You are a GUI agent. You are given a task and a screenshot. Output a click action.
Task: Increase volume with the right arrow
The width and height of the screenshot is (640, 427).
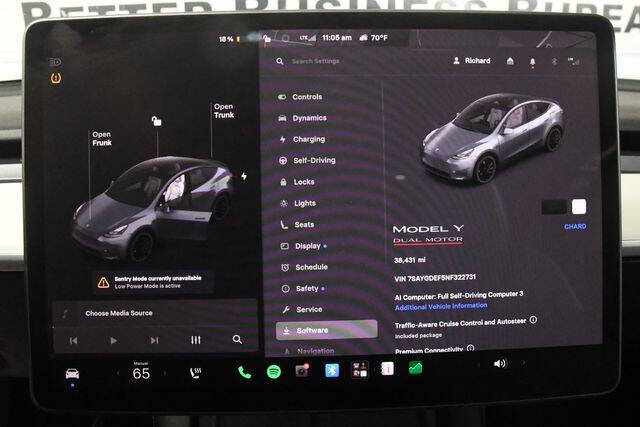tap(523, 363)
